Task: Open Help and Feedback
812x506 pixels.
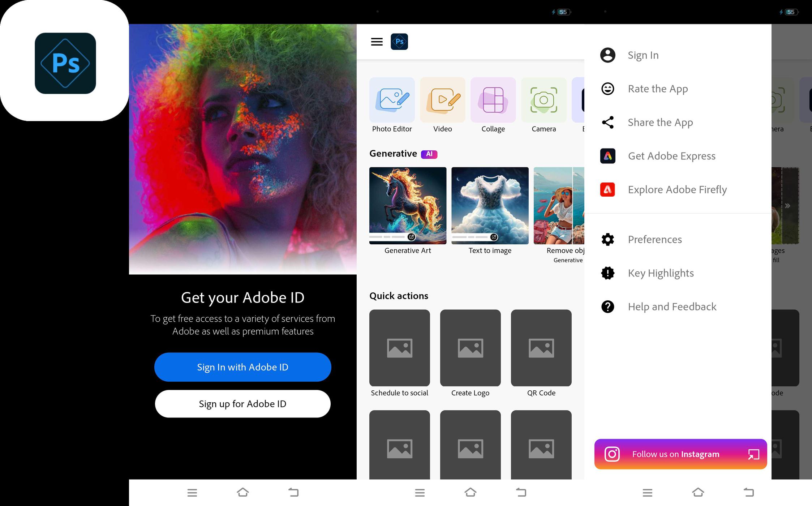Action: tap(671, 307)
